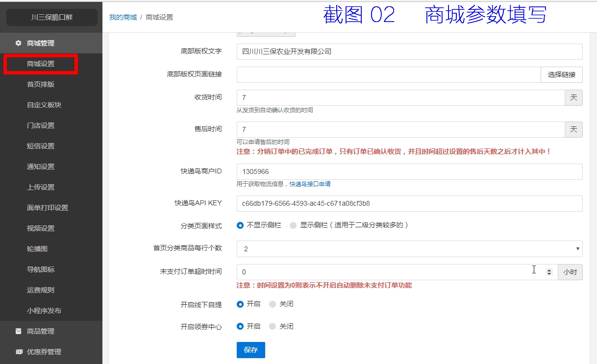597x364 pixels.
Task: Click 我的商城 breadcrumb link
Action: tap(123, 17)
